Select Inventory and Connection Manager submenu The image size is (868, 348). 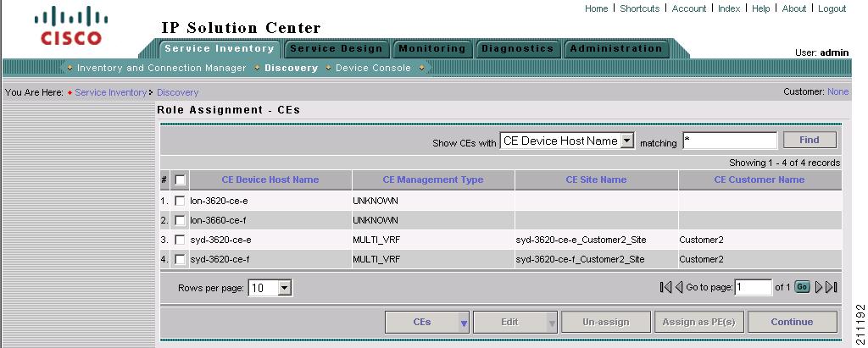point(162,68)
